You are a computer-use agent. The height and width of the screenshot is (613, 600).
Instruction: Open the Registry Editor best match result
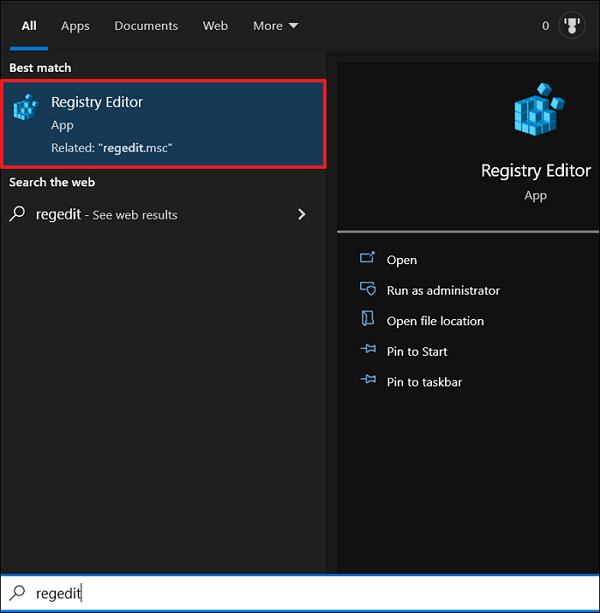[x=163, y=124]
